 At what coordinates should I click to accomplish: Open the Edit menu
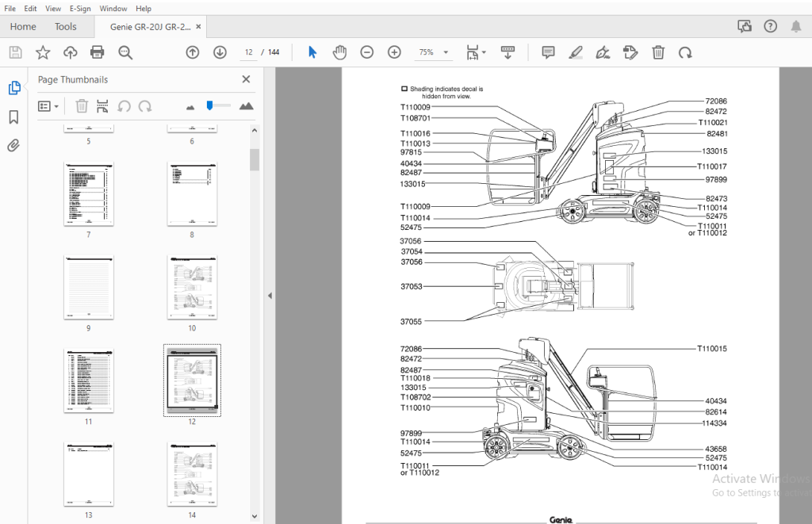coord(31,8)
